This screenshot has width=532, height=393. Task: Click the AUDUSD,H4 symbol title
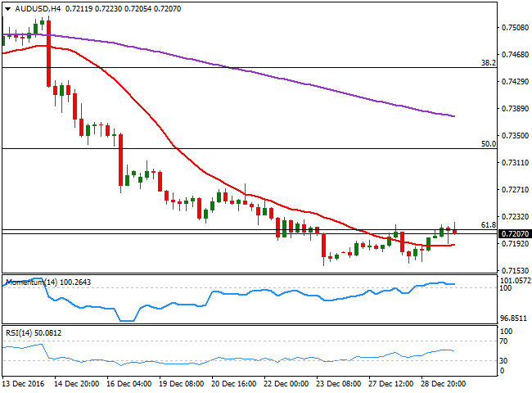[x=38, y=9]
